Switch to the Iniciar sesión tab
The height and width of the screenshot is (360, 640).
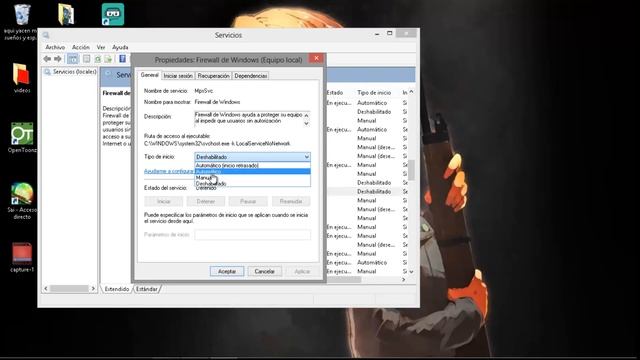coord(178,76)
